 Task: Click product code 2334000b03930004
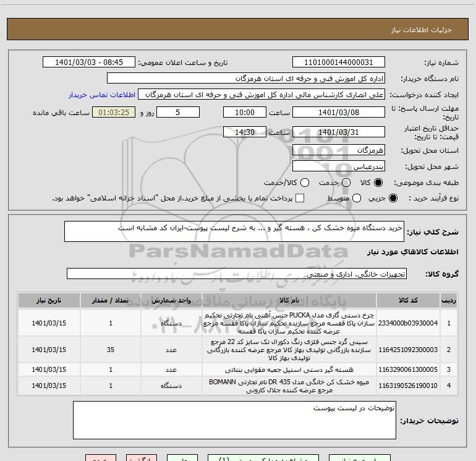click(408, 323)
